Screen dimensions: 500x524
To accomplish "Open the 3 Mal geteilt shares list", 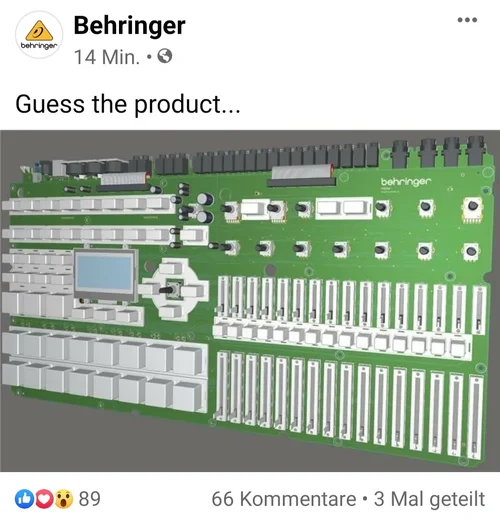I will (429, 499).
